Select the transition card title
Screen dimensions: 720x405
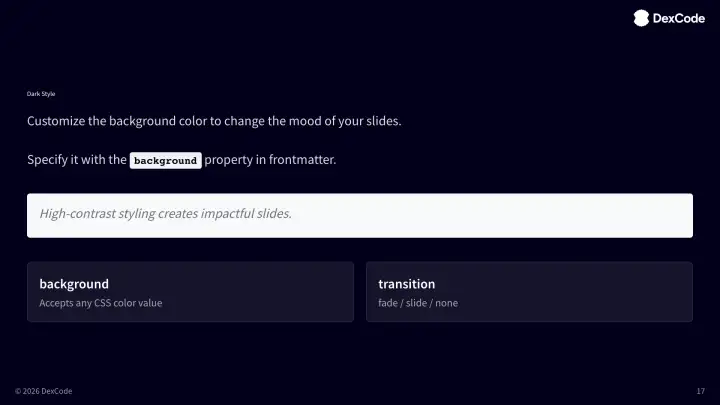pos(406,284)
